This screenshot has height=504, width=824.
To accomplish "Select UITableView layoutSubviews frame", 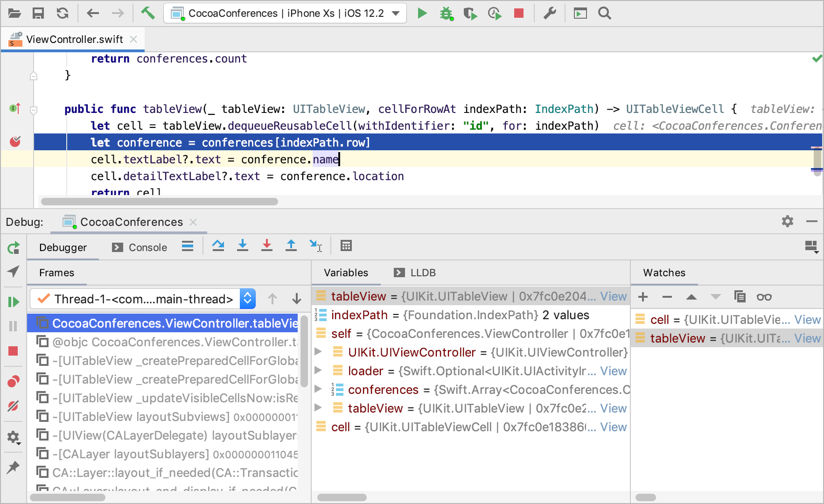I will click(163, 417).
